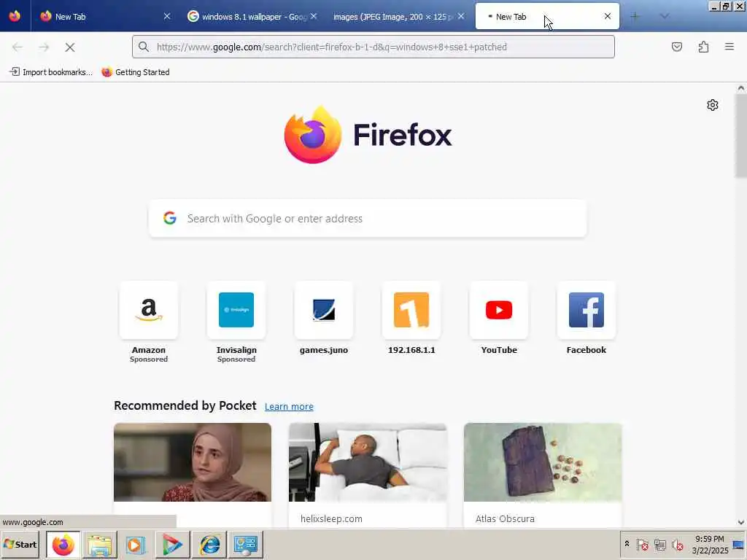Open the Windows Start button
The image size is (747, 560).
(x=20, y=544)
